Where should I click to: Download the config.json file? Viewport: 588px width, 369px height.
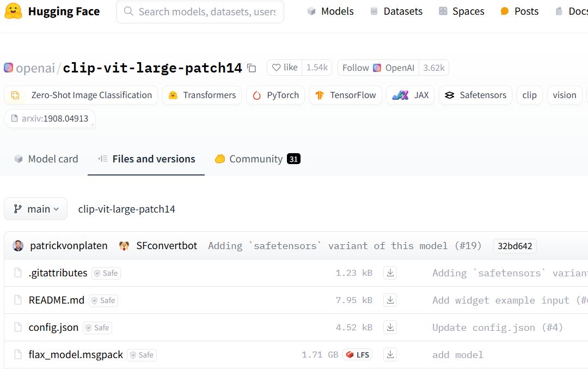click(x=390, y=328)
